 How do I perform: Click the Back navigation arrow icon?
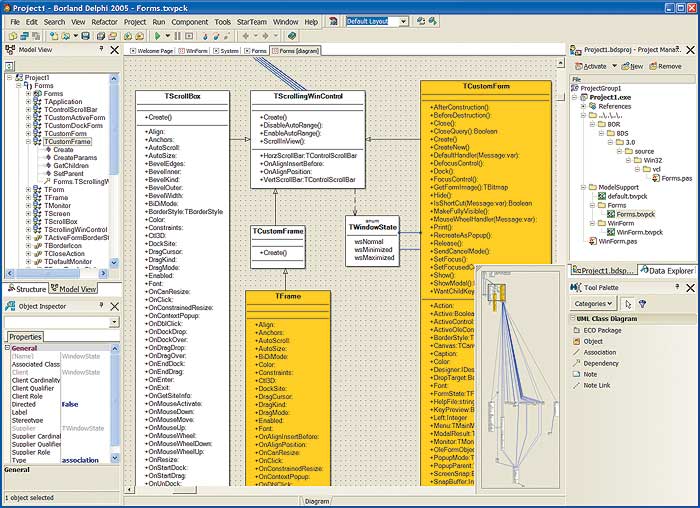(x=246, y=36)
